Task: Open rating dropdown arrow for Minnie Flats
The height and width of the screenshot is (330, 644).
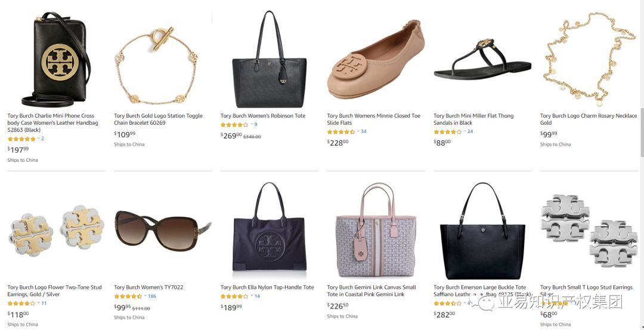Action: (x=358, y=132)
